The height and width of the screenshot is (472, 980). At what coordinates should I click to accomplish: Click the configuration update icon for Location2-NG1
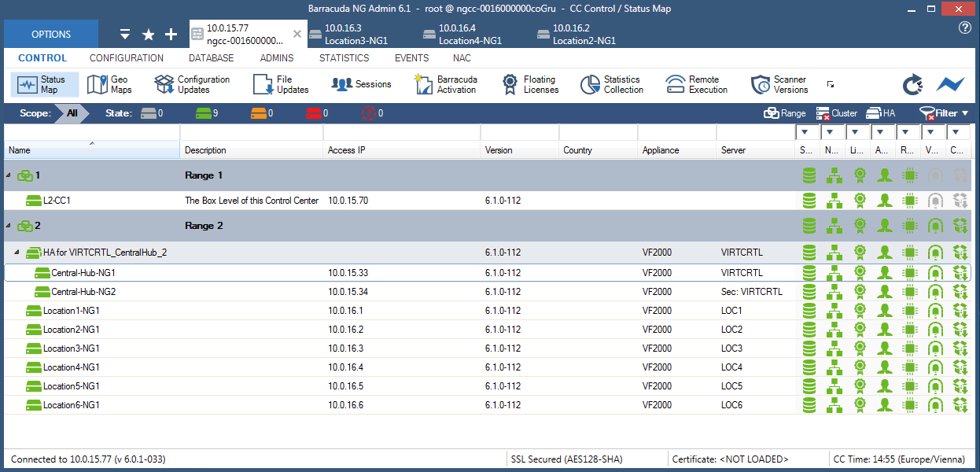coord(960,330)
